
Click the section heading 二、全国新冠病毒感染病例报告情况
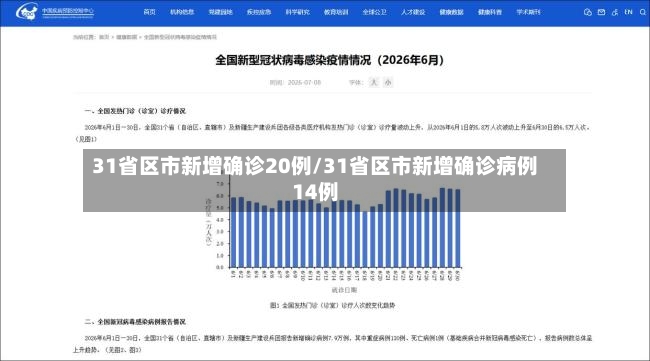(x=135, y=322)
